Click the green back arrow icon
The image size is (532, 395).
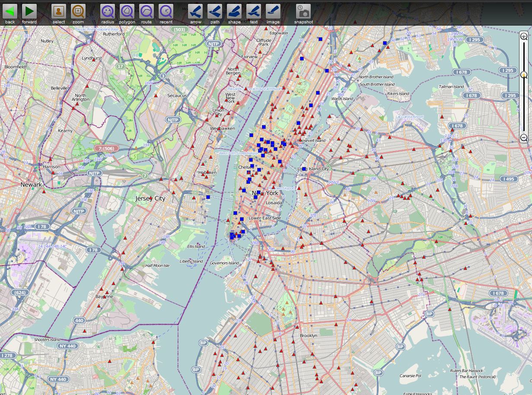[x=10, y=11]
